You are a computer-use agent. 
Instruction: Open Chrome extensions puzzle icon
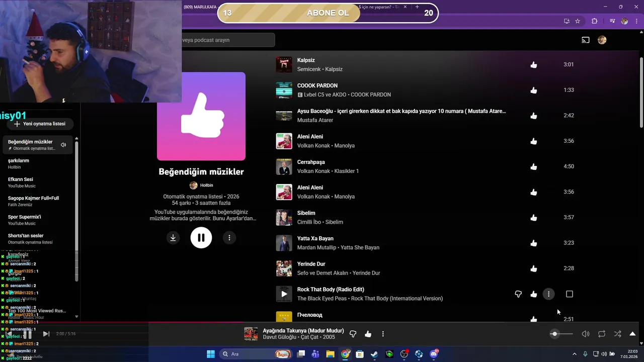tap(594, 21)
